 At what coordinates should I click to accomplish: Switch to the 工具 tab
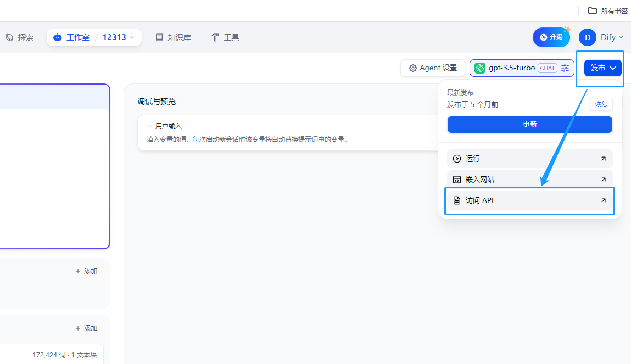pos(225,37)
